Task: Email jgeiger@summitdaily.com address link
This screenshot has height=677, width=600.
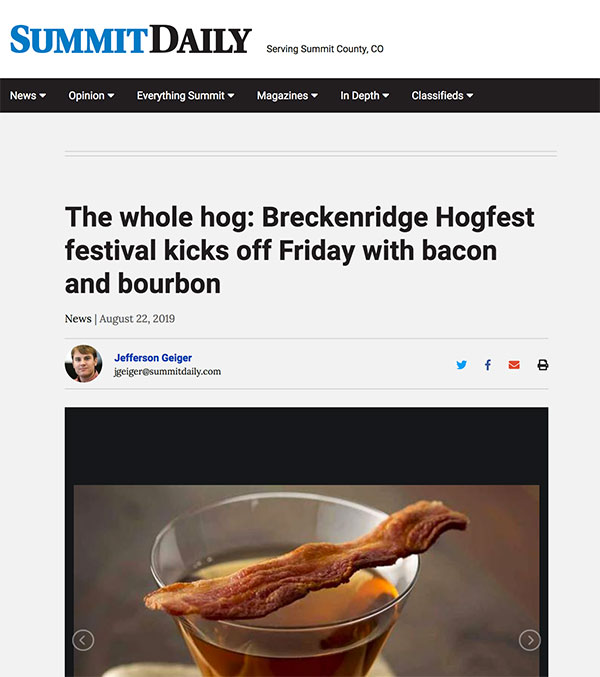Action: click(167, 372)
